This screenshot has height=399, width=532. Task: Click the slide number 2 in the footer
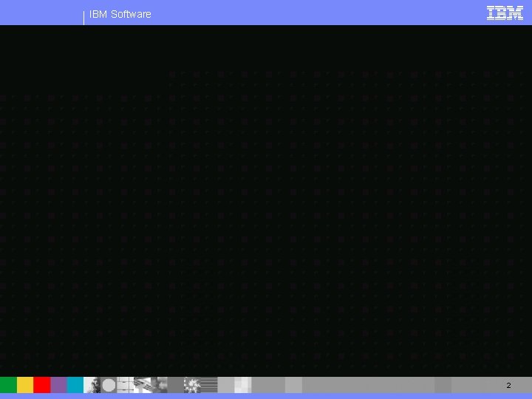pyautogui.click(x=508, y=385)
